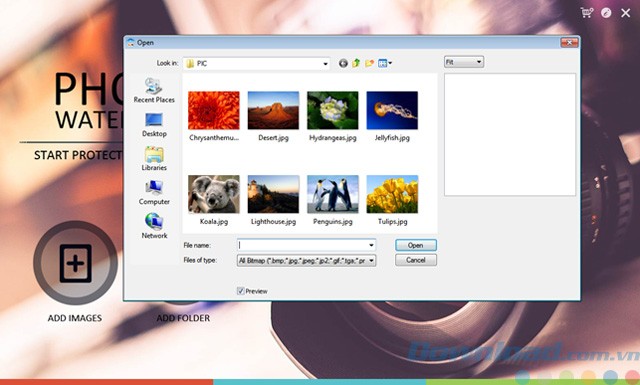The image size is (640, 385).
Task: Open Libraries in the sidebar
Action: (x=154, y=158)
